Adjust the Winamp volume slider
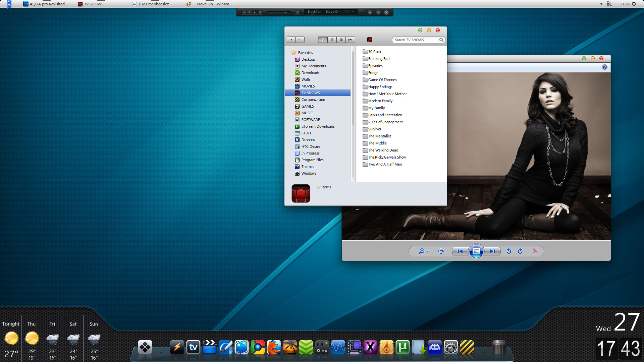Screen dimensions: 644x362 click(x=279, y=12)
